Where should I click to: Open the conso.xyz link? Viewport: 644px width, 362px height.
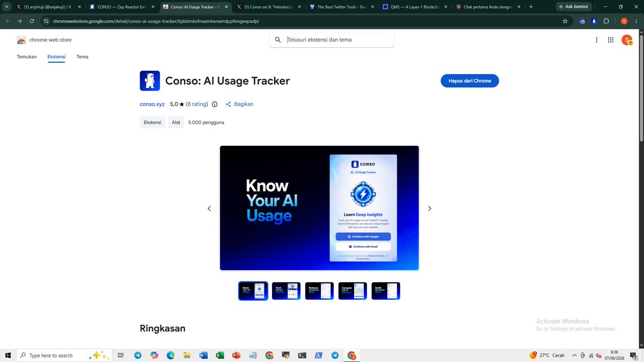tap(152, 104)
